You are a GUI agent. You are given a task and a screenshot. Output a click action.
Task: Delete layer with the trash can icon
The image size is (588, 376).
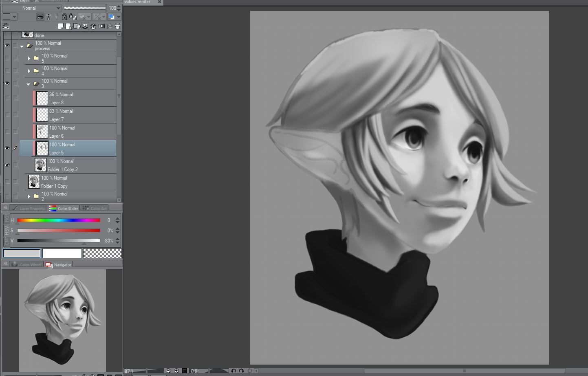click(118, 26)
